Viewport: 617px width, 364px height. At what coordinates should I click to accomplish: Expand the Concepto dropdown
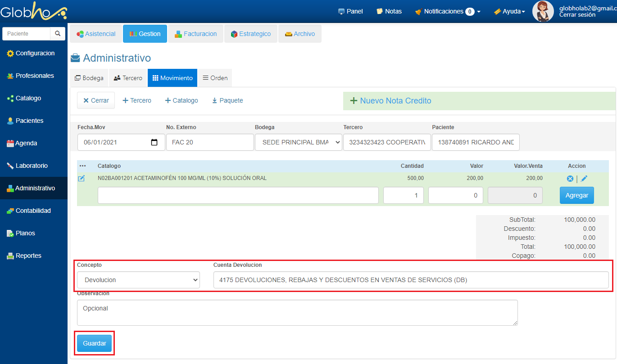click(139, 280)
